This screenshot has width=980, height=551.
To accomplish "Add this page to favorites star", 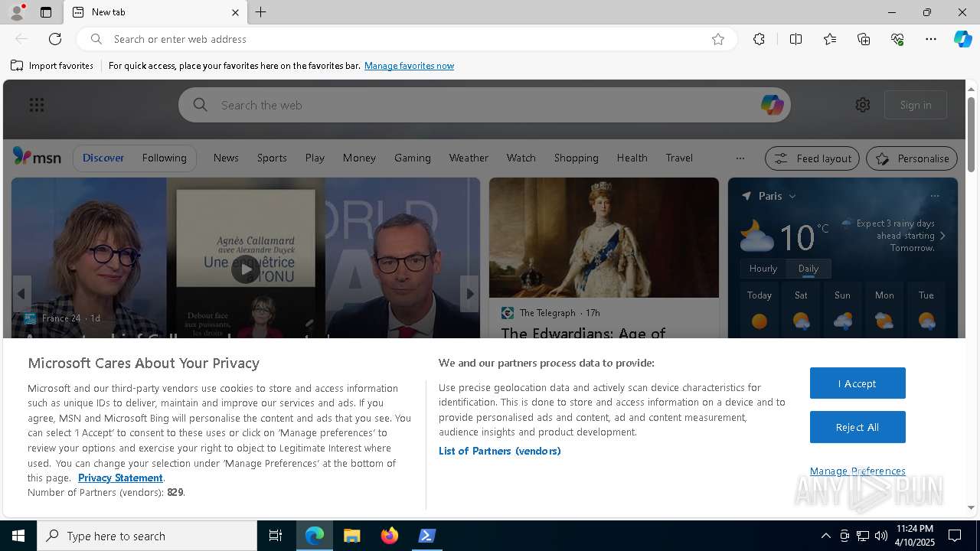I will click(718, 39).
